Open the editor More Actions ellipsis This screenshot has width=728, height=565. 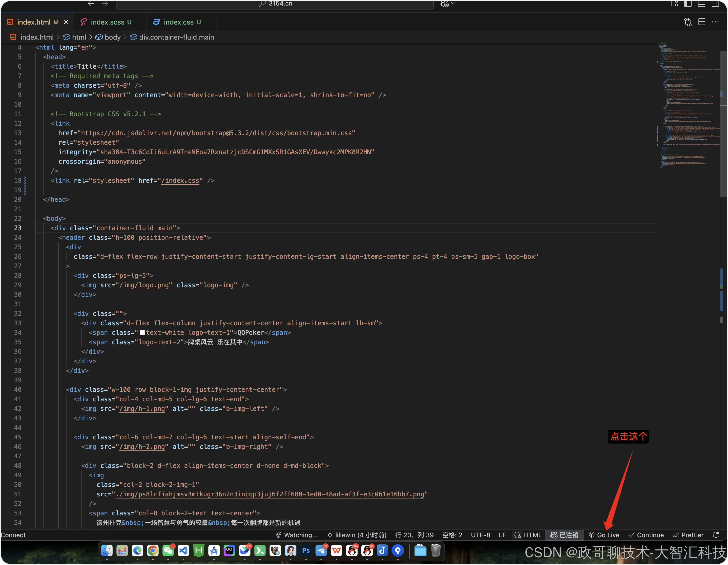715,22
